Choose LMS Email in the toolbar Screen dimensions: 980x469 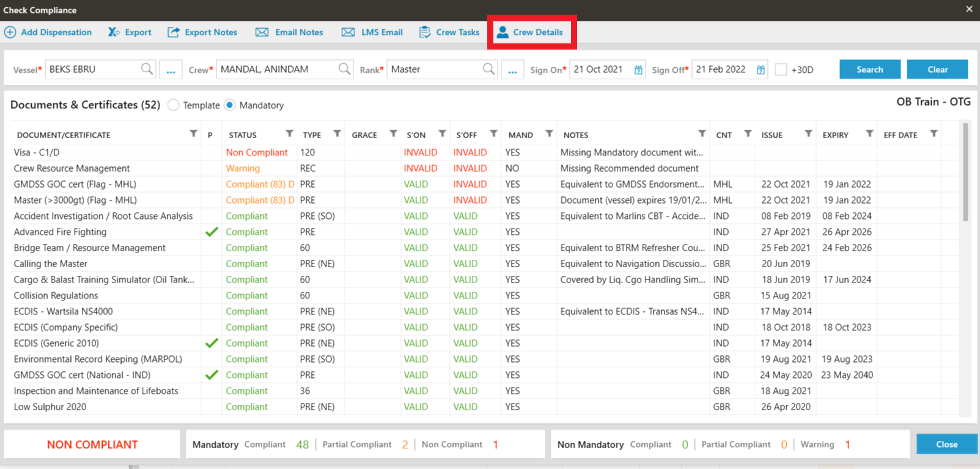pos(372,32)
